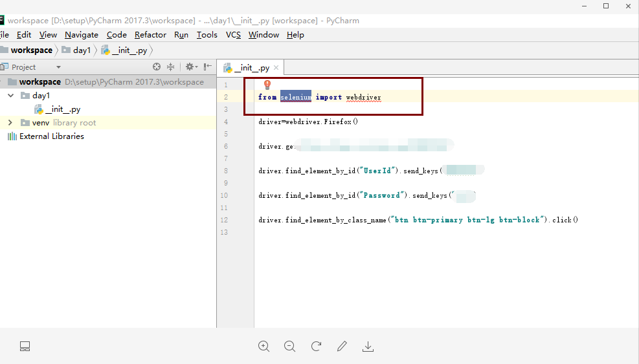639x364 pixels.
Task: Click the Project panel title label
Action: point(24,67)
